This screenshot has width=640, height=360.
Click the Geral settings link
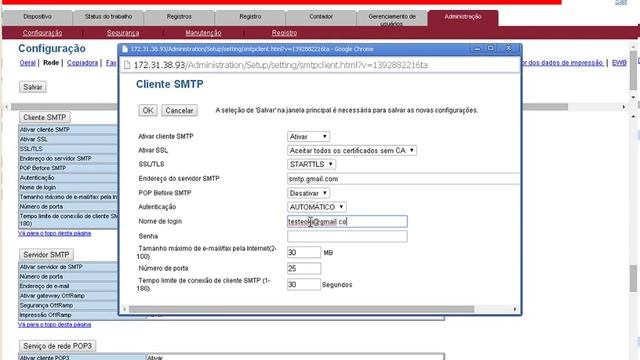pyautogui.click(x=27, y=63)
